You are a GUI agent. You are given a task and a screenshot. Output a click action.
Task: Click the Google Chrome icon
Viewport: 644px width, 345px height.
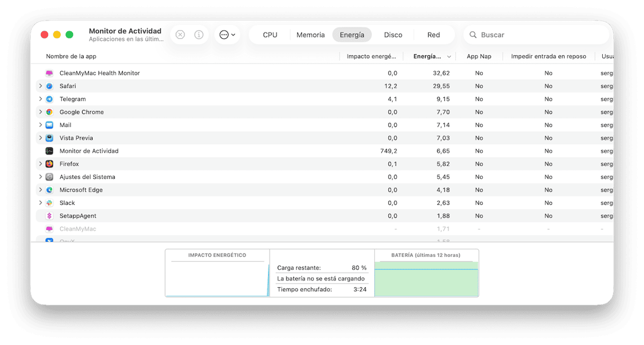pos(49,112)
